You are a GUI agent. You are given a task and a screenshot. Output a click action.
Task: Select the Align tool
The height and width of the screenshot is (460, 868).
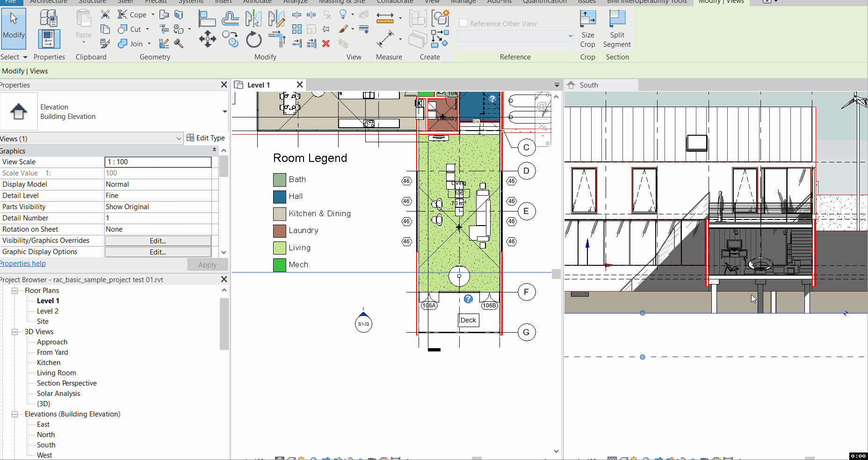(x=207, y=18)
